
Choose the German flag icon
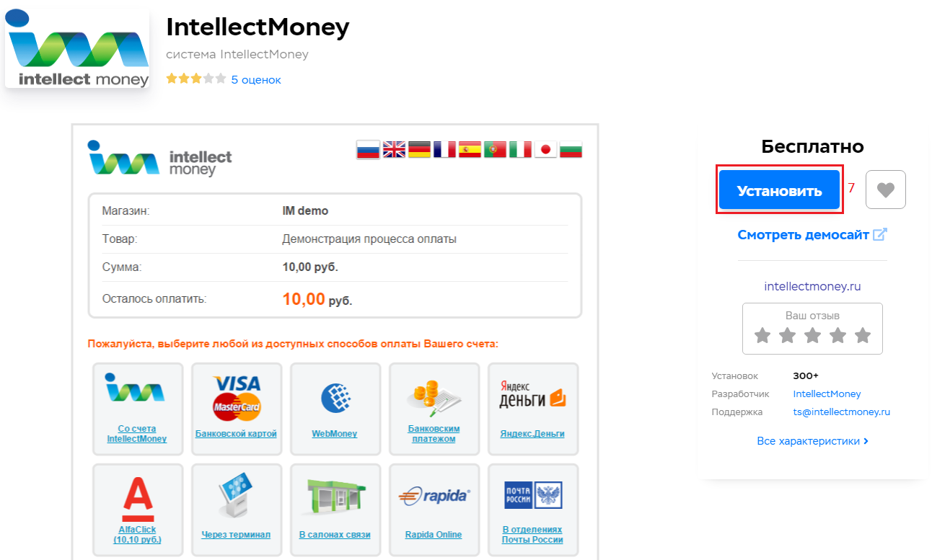(x=419, y=149)
